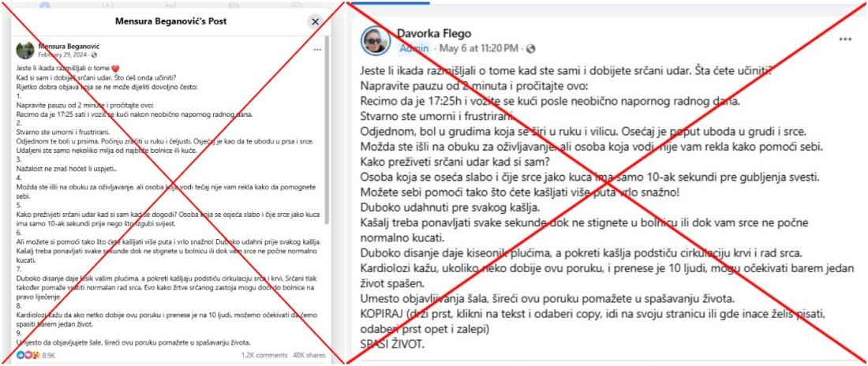Go to the Facebook Home tab icon
Screen dimensions: 868x366
pos(44,5)
